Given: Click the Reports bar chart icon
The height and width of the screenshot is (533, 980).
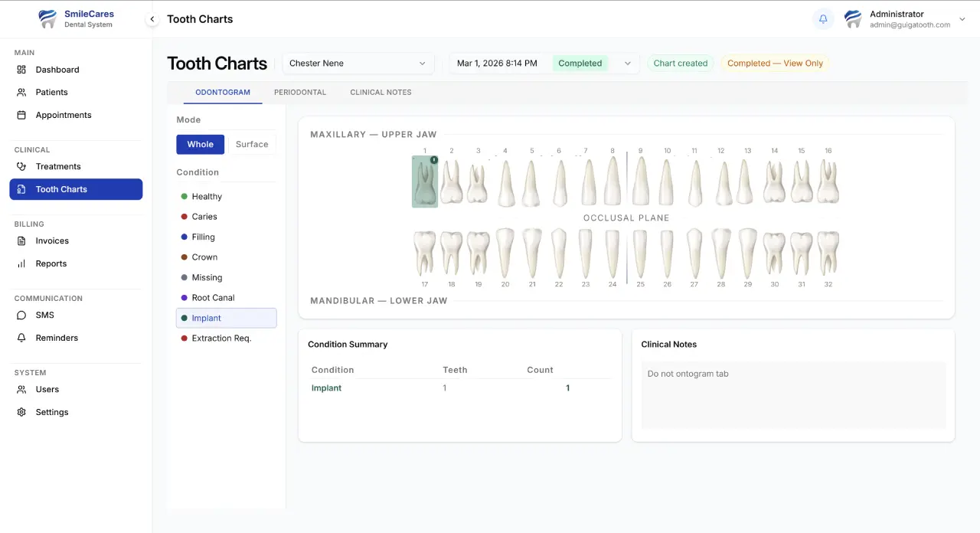Looking at the screenshot, I should [21, 263].
